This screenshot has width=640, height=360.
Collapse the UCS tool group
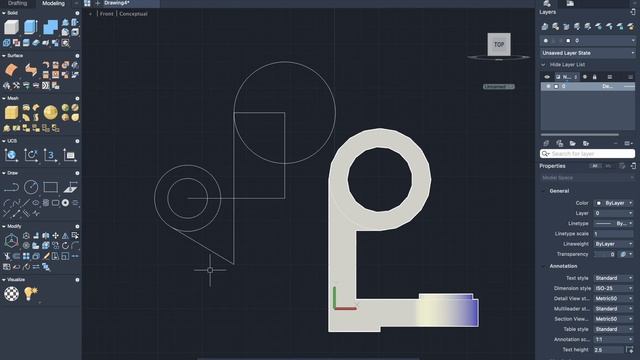pyautogui.click(x=4, y=141)
